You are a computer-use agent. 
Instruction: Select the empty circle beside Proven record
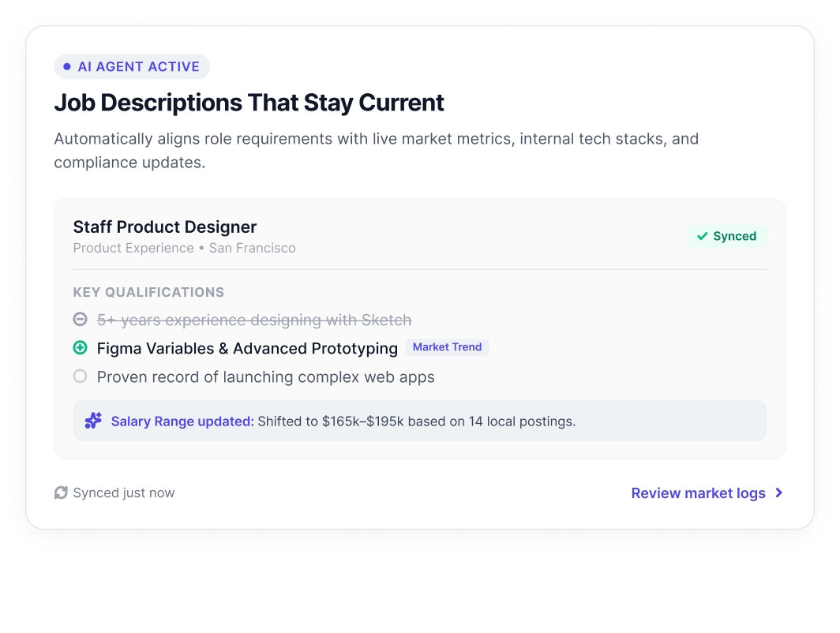pos(81,376)
